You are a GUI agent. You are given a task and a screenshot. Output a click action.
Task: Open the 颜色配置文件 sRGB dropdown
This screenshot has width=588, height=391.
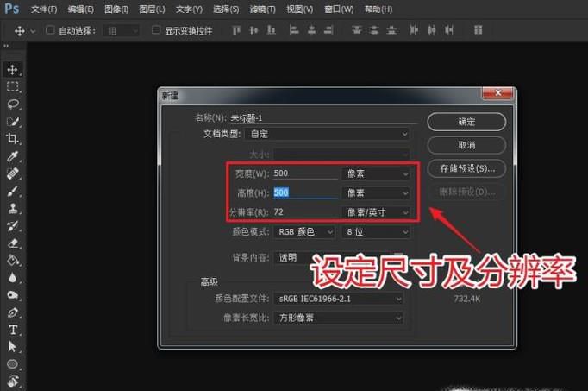click(x=339, y=299)
